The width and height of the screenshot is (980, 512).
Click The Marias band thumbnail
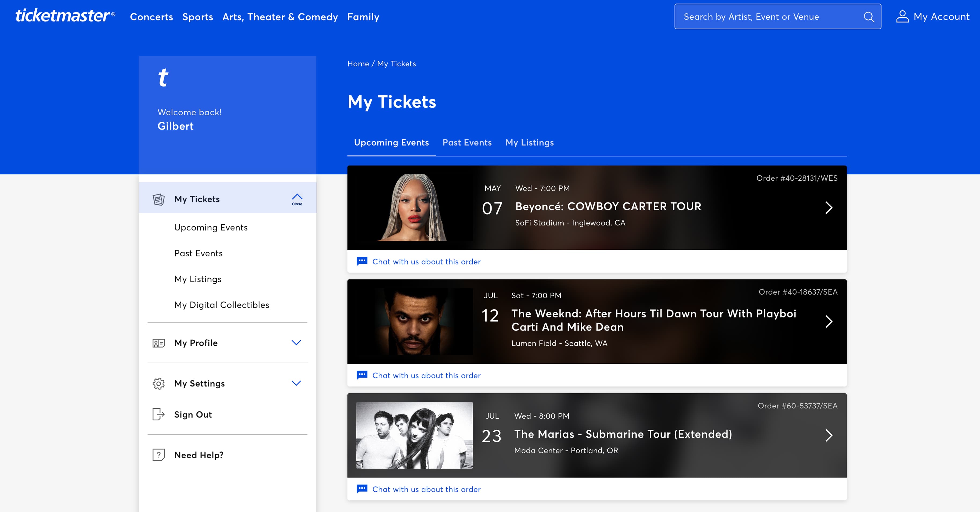(x=414, y=435)
